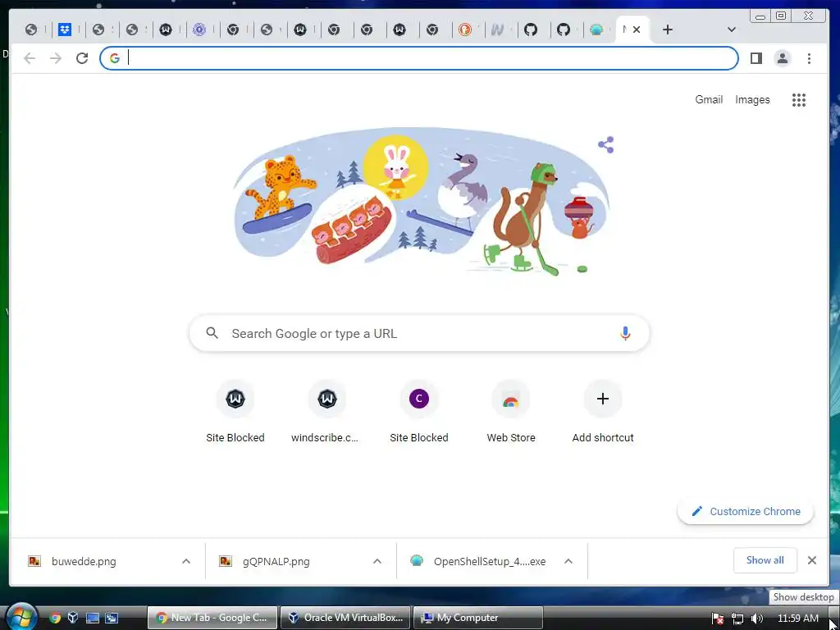Launch Chrome from quick launch
The width and height of the screenshot is (840, 630).
(x=55, y=618)
